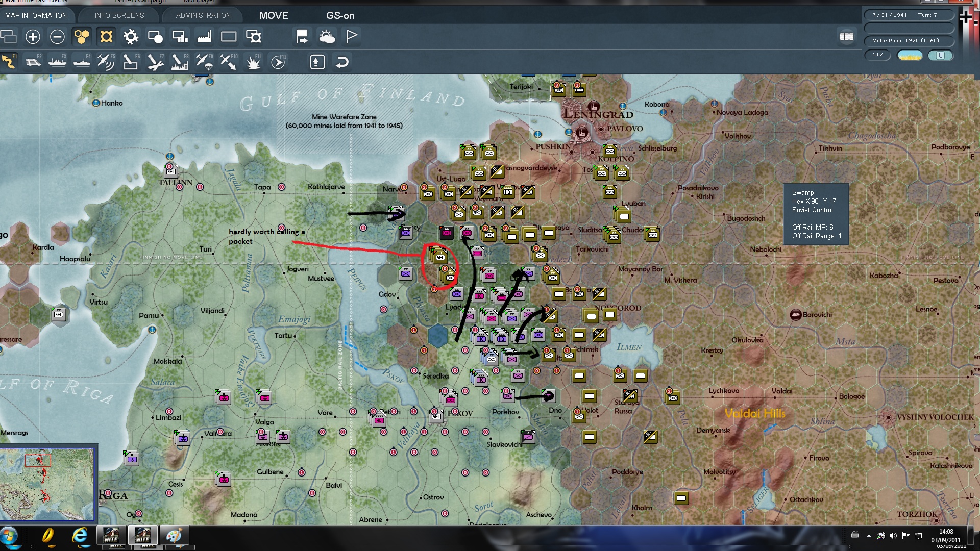Click the flag with arrow icon

(x=302, y=37)
